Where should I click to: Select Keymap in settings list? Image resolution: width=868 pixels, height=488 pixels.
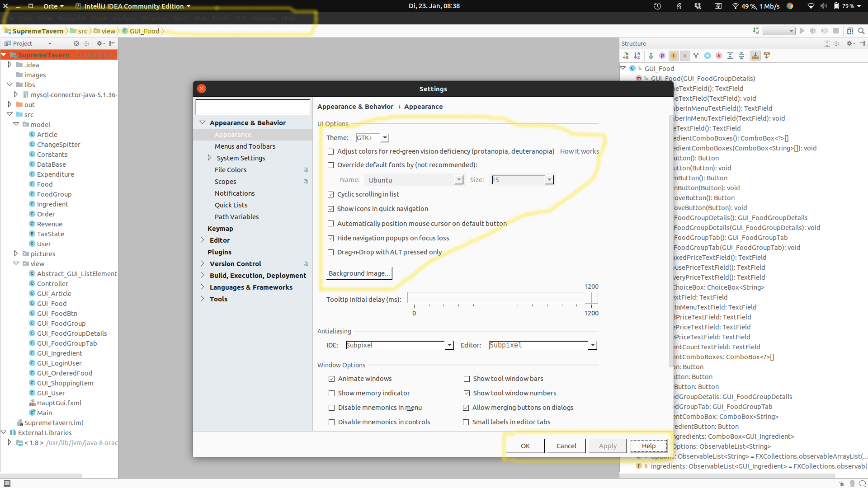220,229
